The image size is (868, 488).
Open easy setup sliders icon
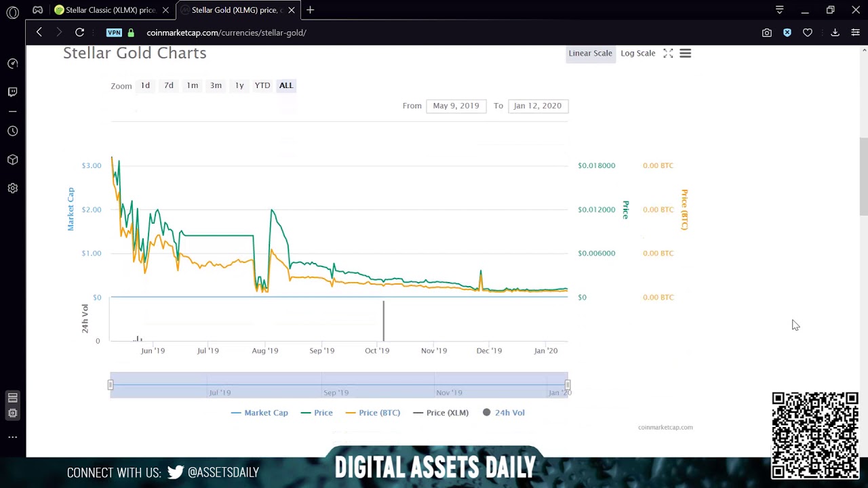pyautogui.click(x=855, y=33)
